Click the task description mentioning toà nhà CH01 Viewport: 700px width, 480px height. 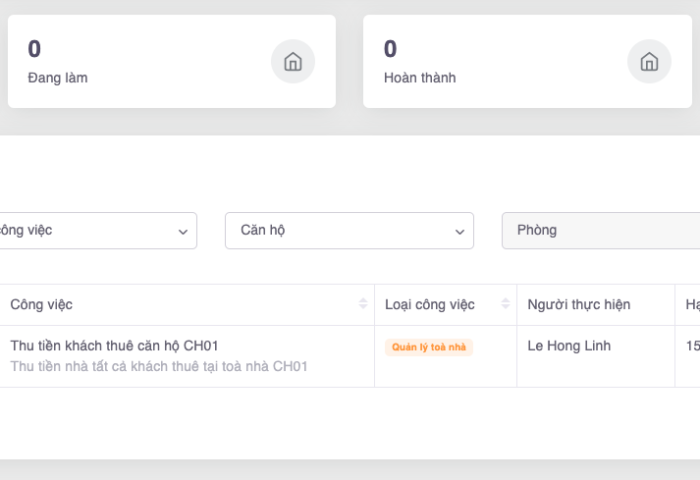[x=159, y=366]
